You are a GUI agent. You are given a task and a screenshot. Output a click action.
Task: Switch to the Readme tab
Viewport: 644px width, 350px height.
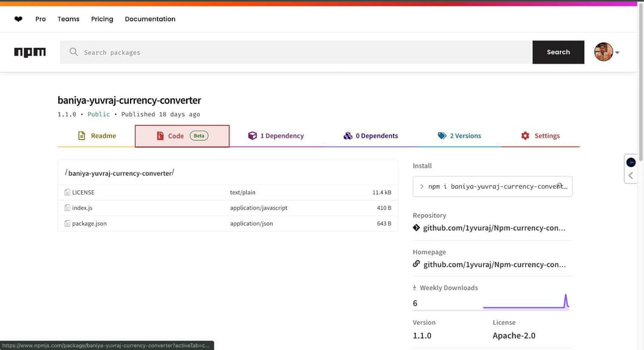[97, 136]
